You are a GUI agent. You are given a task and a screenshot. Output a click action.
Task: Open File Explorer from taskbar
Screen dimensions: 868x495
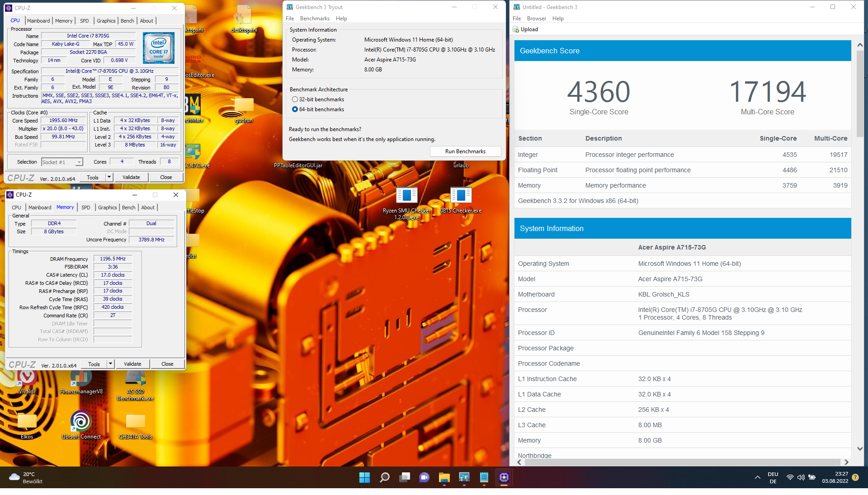pyautogui.click(x=444, y=477)
